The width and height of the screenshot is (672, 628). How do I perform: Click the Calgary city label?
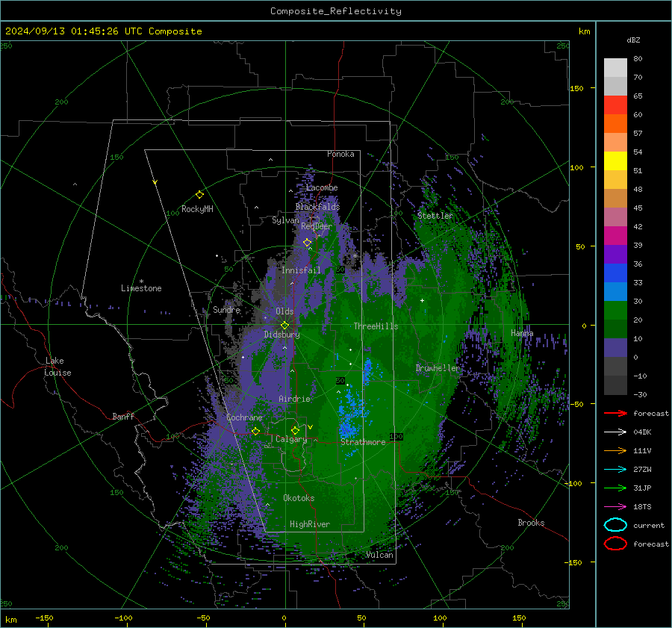tap(291, 439)
